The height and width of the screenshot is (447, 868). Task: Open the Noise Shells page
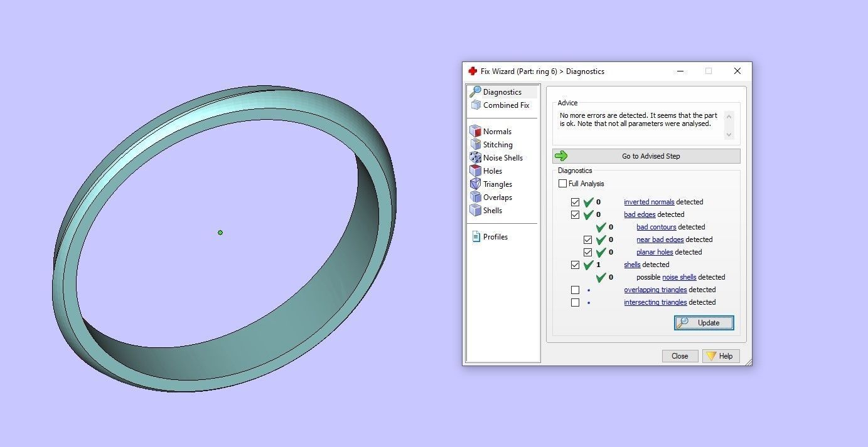click(503, 158)
